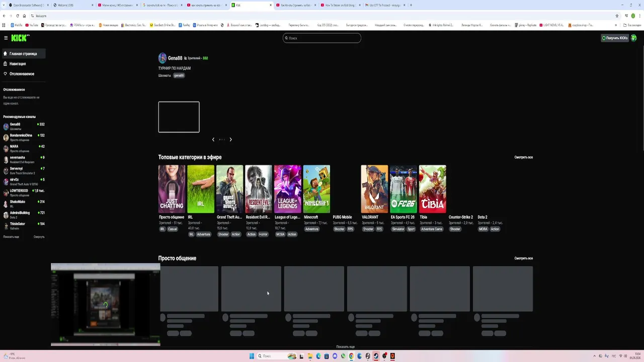Select BondarenkoDima in recommended channels

(24, 137)
